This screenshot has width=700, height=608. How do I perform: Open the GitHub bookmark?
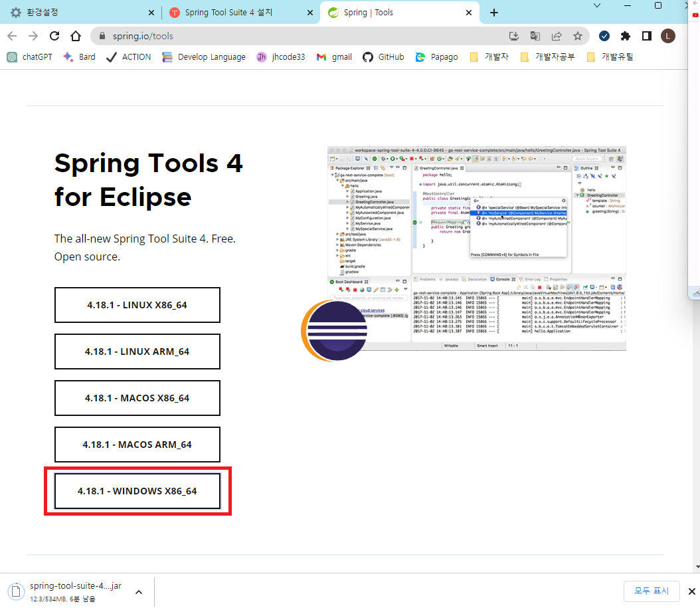tap(383, 57)
